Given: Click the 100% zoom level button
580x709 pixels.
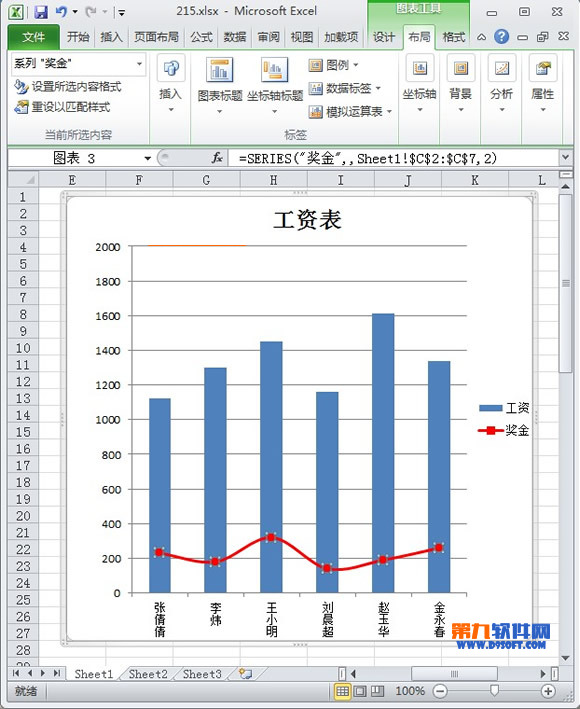Looking at the screenshot, I should click(x=410, y=691).
